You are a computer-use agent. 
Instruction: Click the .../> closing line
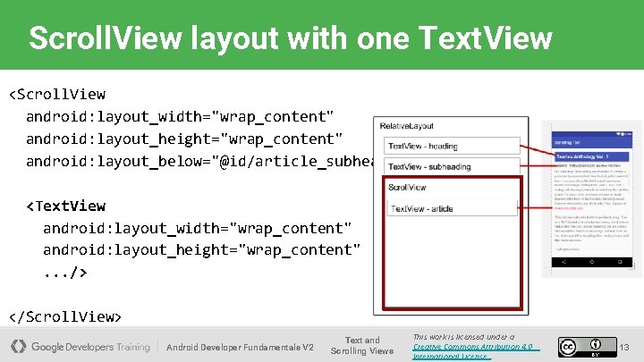pyautogui.click(x=65, y=272)
